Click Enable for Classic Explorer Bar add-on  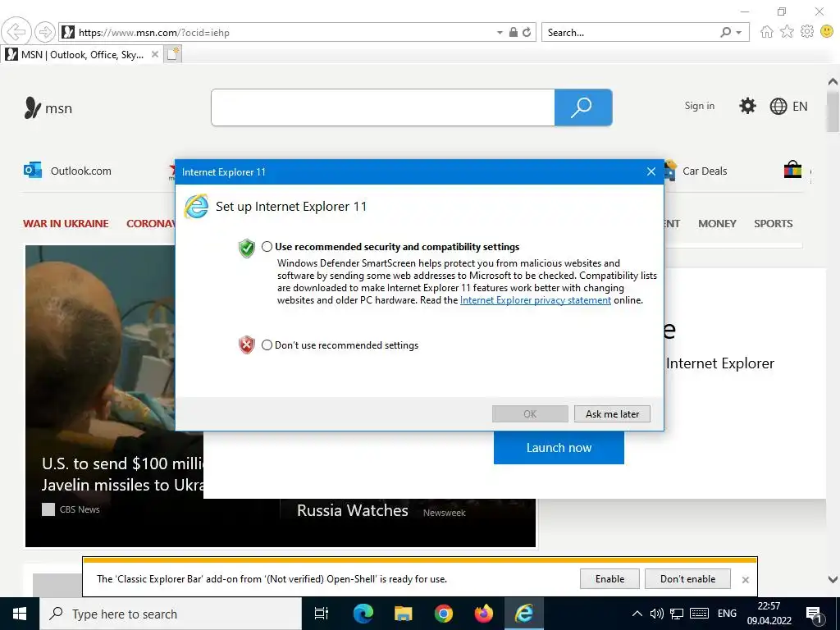coord(609,578)
